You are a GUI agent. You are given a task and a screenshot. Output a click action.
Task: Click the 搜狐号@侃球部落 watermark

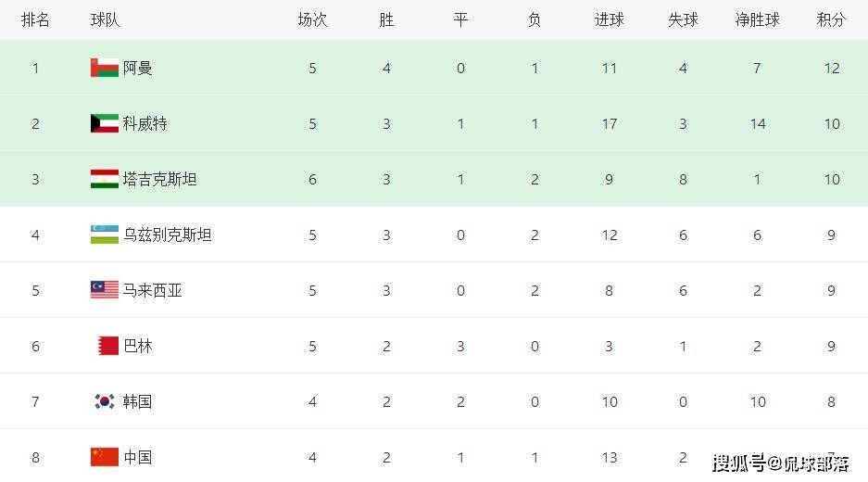coord(781,463)
